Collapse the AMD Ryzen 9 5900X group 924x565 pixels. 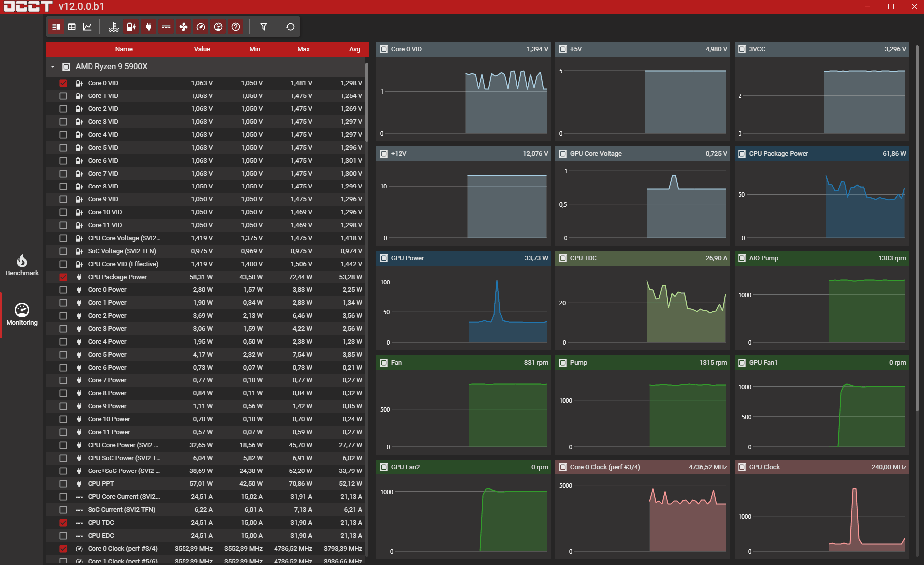point(53,66)
